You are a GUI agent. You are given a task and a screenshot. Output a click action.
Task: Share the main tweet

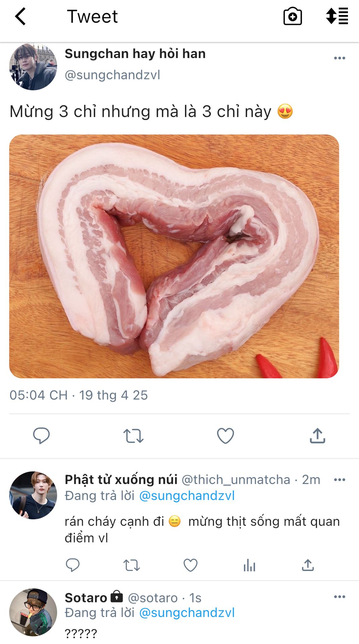[x=317, y=436]
